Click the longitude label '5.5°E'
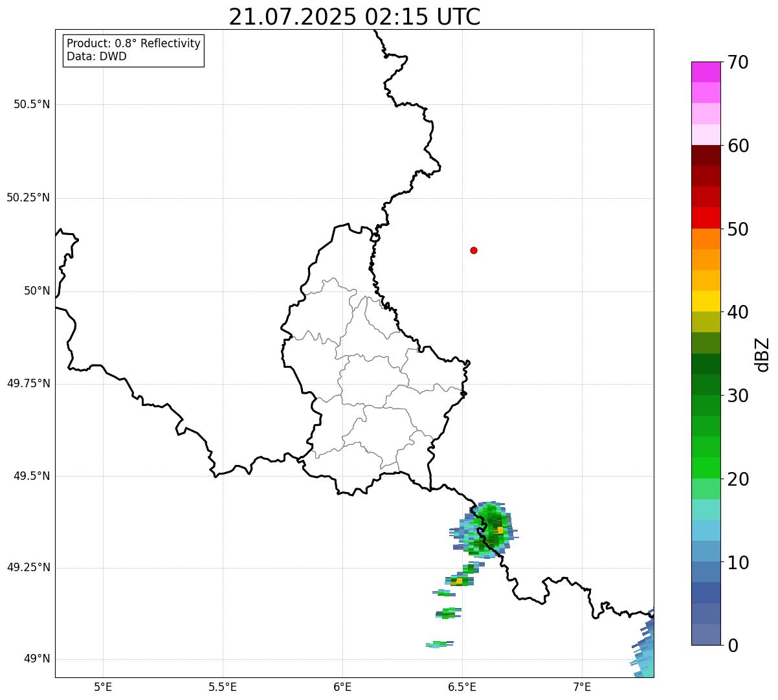Screen dimensions: 778x700 tap(223, 686)
